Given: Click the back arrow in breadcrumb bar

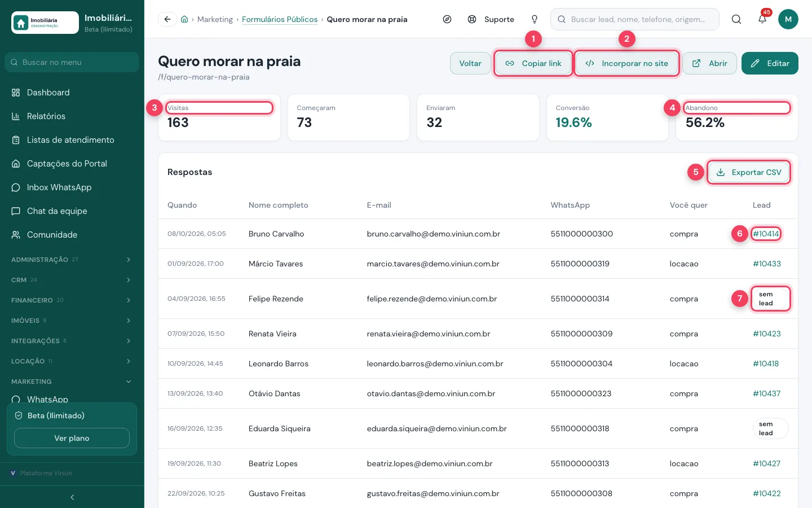Looking at the screenshot, I should pyautogui.click(x=167, y=19).
